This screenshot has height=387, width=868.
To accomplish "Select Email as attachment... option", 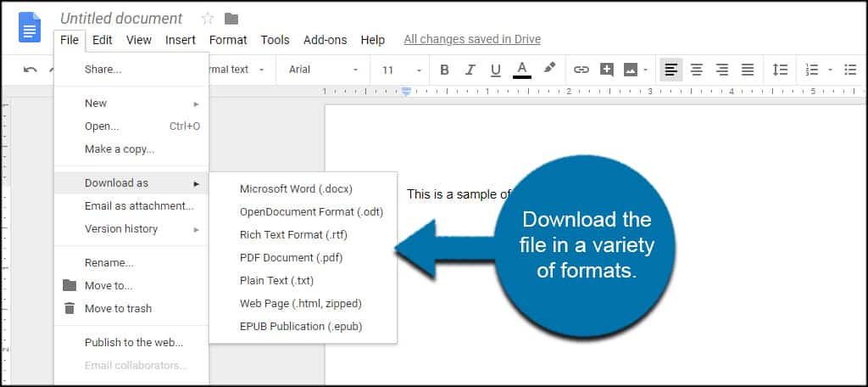I will click(x=131, y=206).
